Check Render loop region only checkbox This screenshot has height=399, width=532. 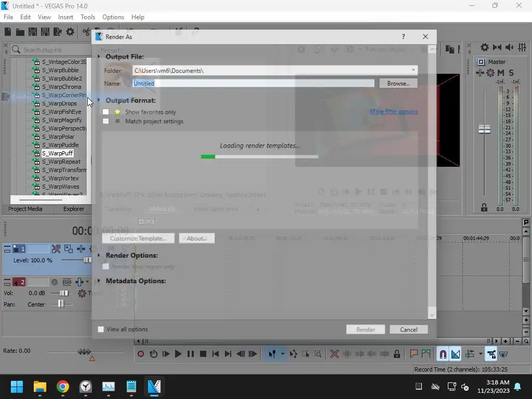106,267
